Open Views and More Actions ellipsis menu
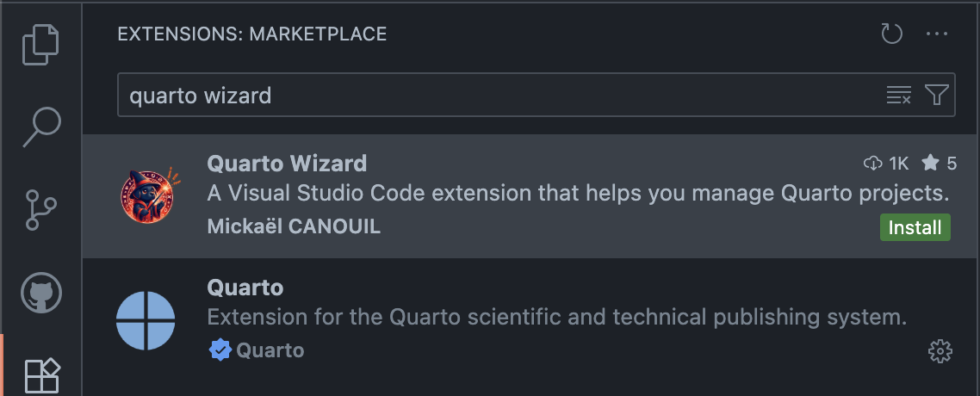980x396 pixels. point(936,34)
